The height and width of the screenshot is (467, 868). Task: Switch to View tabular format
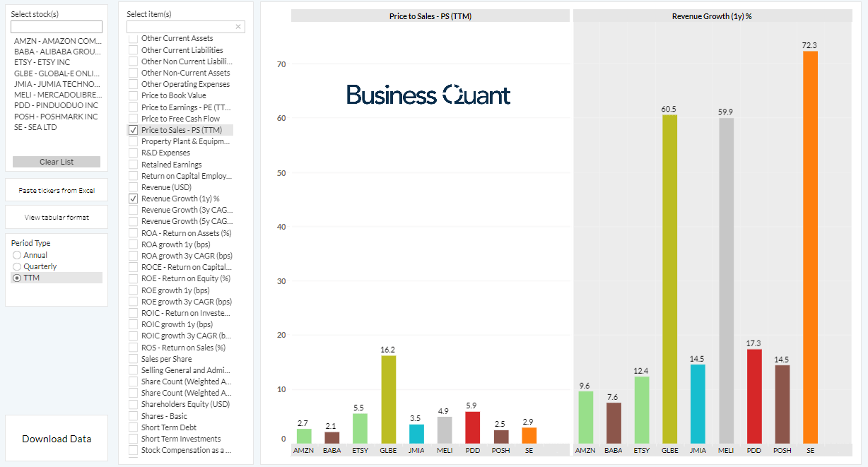pos(57,218)
